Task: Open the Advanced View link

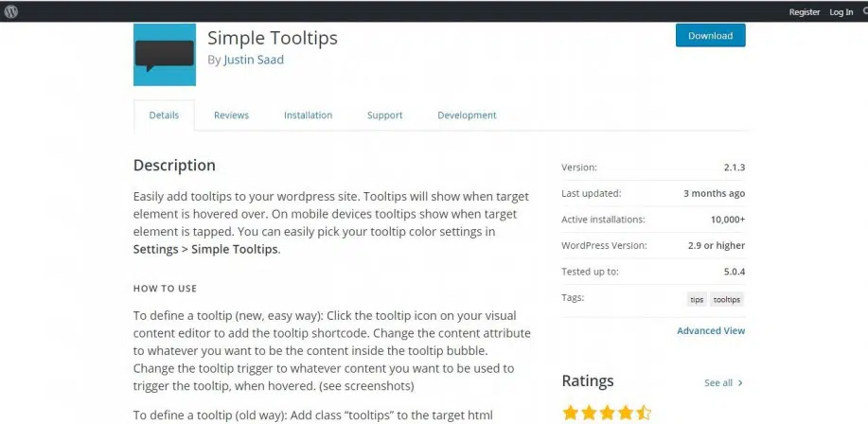Action: coord(711,331)
